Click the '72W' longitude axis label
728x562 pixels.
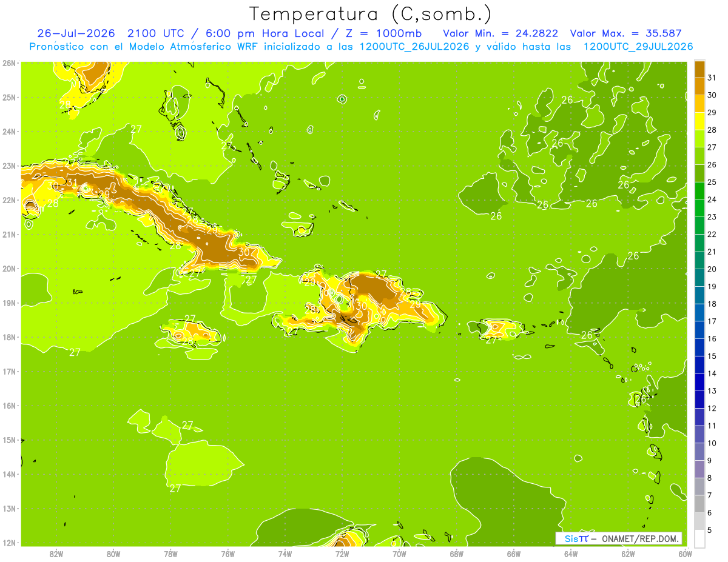pos(342,554)
